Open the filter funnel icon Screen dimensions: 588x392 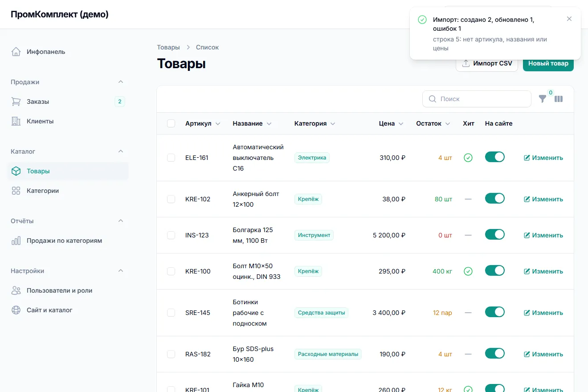click(x=543, y=99)
